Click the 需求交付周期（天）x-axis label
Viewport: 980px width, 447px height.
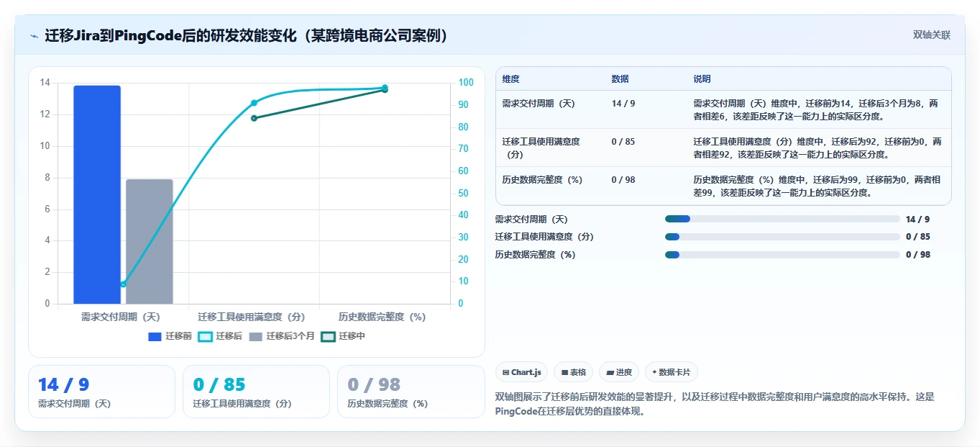click(120, 317)
